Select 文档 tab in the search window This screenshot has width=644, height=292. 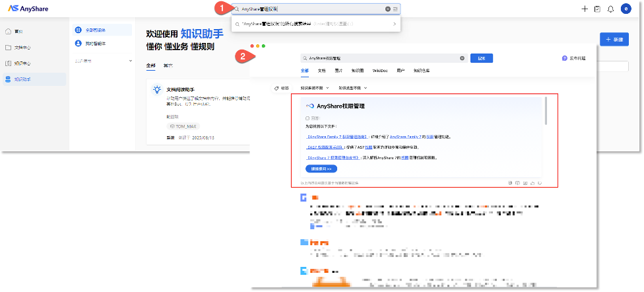(x=321, y=71)
